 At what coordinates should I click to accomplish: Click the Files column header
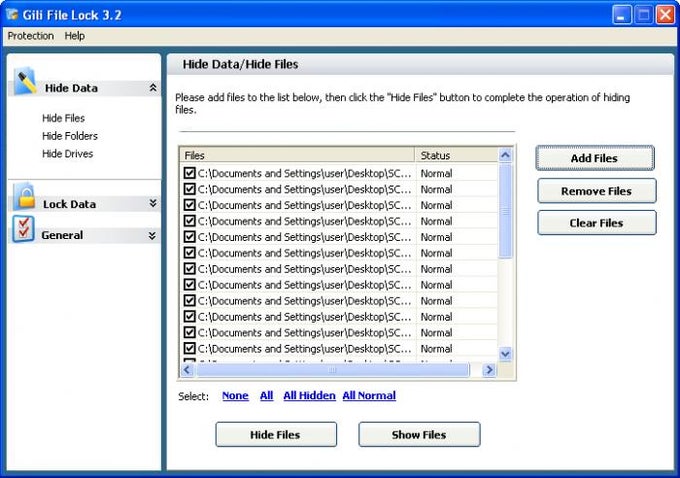297,155
